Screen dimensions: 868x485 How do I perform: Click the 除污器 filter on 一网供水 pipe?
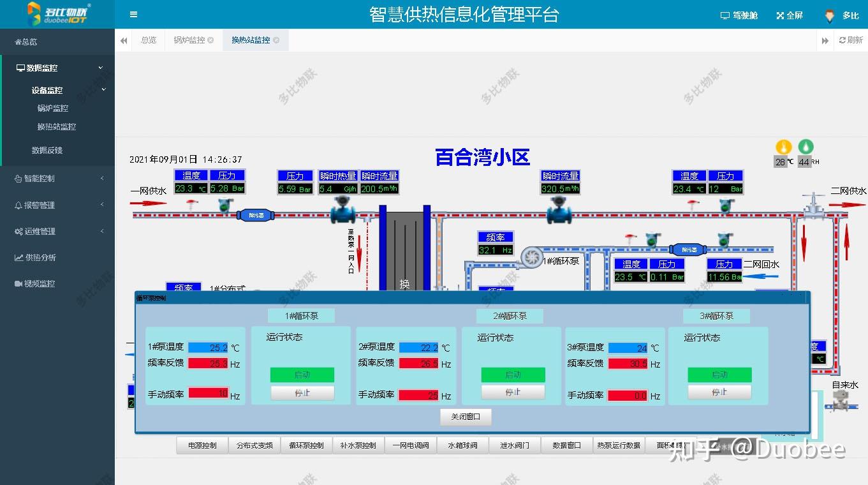point(256,215)
